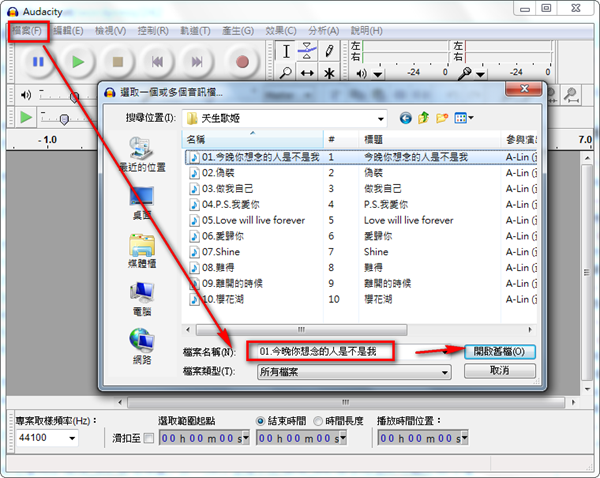The height and width of the screenshot is (478, 600).
Task: Select the 結束時間 radio button
Action: (x=260, y=421)
